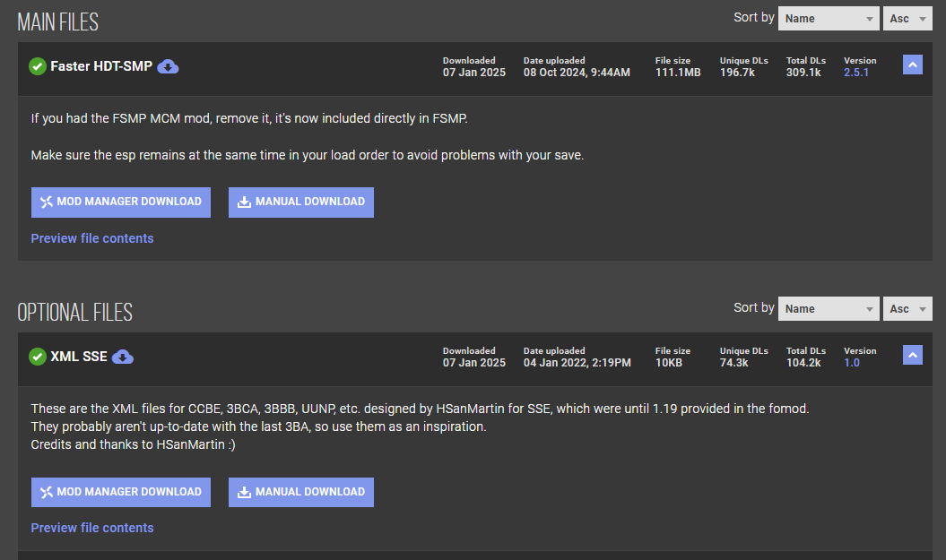Click the MAIN FILES heading
Image resolution: width=946 pixels, height=560 pixels.
(58, 22)
